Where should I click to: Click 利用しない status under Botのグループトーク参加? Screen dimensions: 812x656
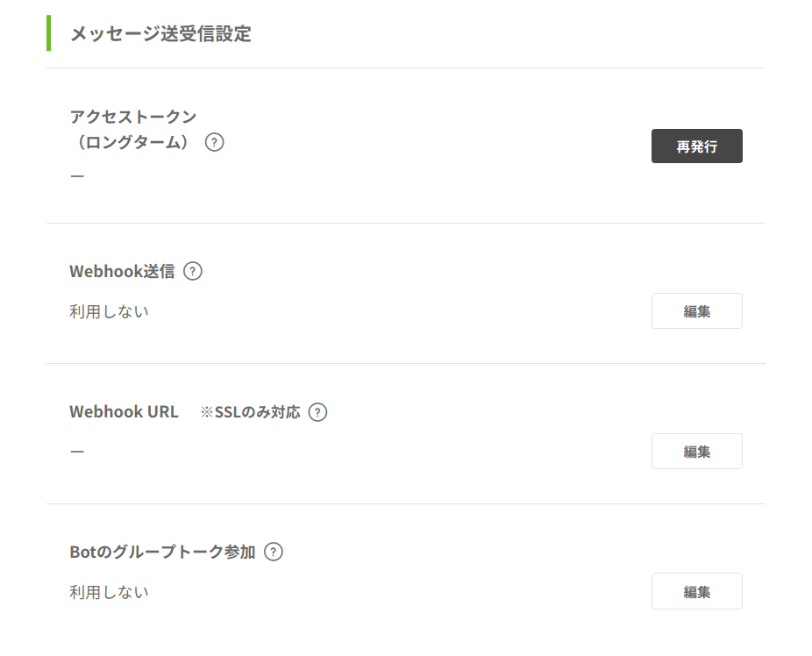click(109, 592)
